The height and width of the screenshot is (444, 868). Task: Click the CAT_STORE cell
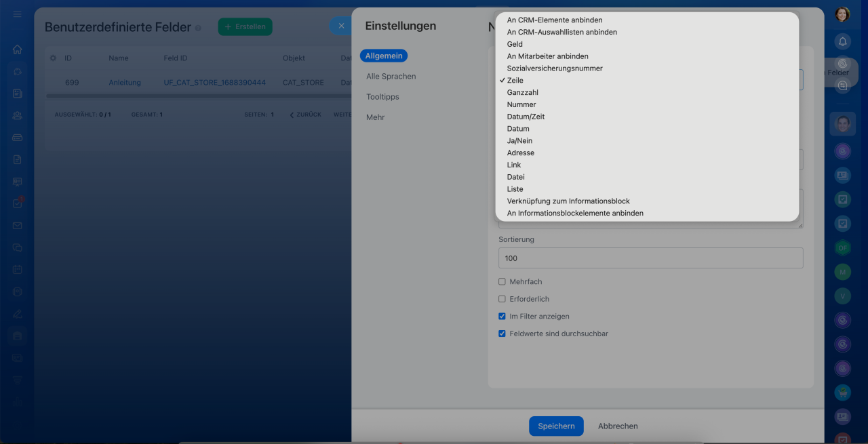click(303, 83)
